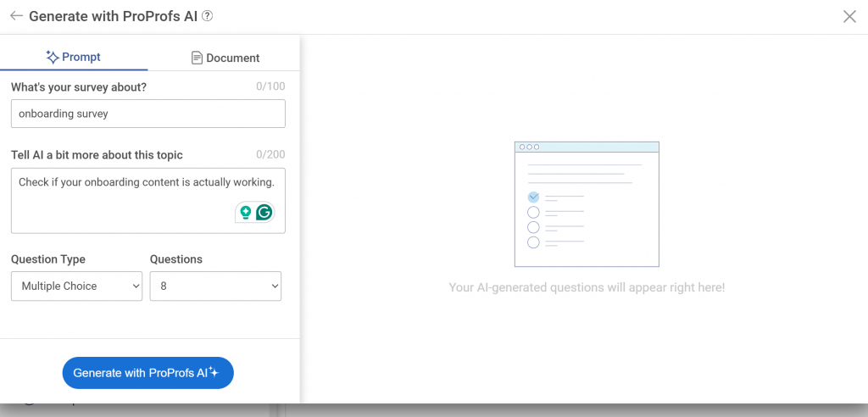Open the Document tab

[x=225, y=58]
